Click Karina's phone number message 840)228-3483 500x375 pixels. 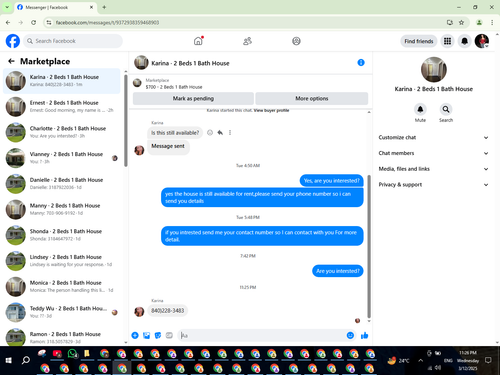[168, 310]
